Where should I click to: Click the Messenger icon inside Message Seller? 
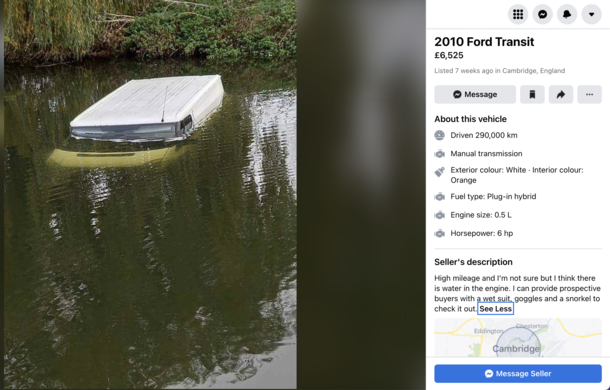click(489, 374)
